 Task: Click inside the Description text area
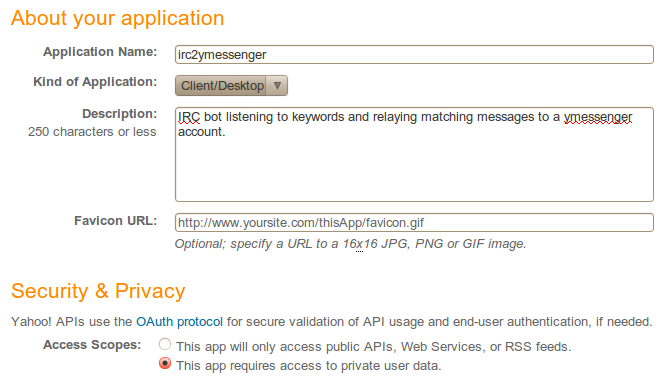414,155
